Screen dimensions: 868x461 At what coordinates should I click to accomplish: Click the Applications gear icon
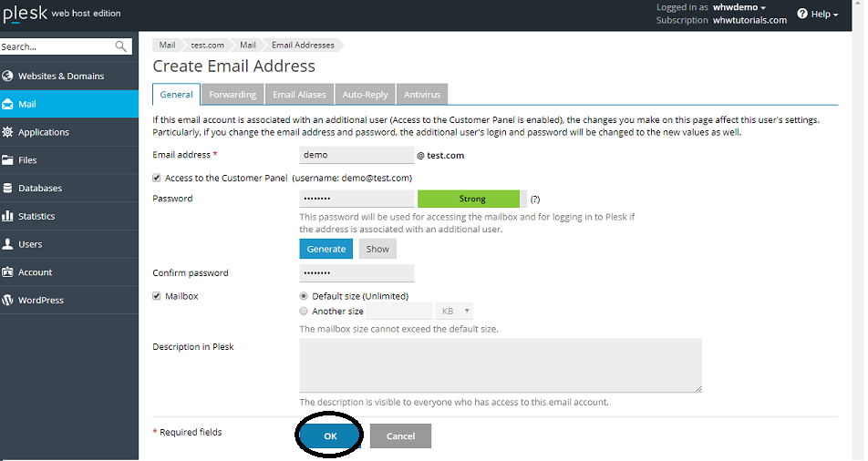click(8, 132)
